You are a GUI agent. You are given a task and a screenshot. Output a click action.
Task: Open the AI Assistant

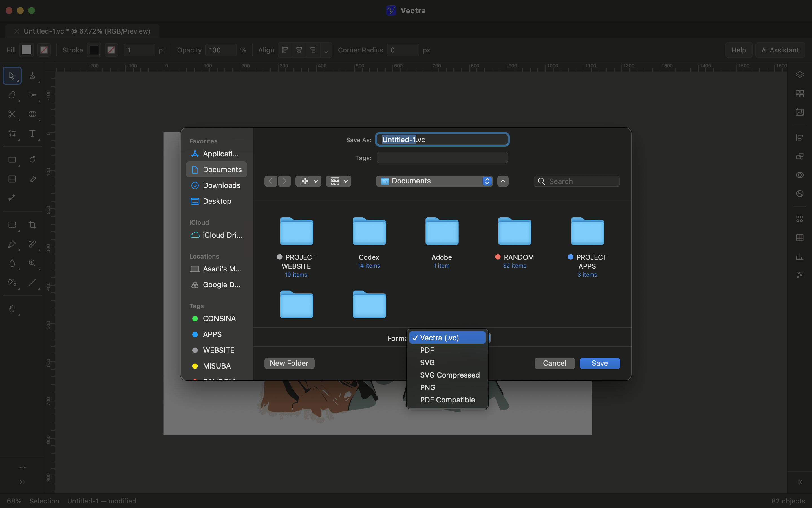(x=780, y=50)
